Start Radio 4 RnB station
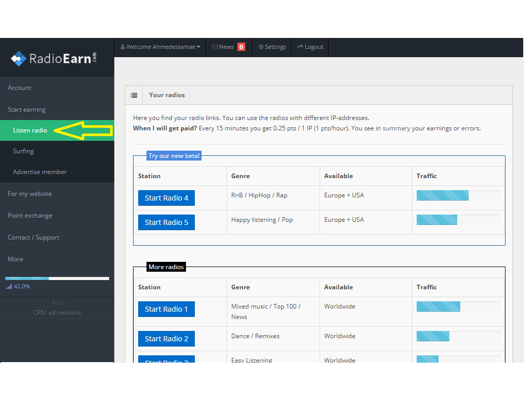This screenshot has width=532, height=399. tap(166, 198)
